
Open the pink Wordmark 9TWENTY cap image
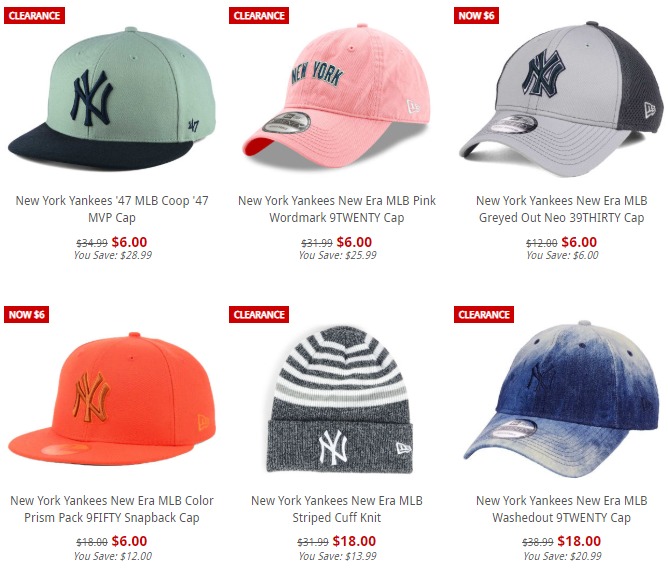pos(336,97)
